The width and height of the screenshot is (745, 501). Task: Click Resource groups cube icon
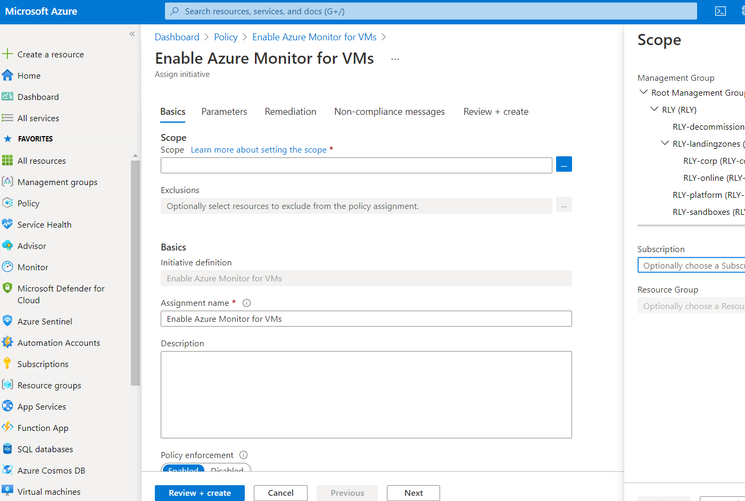(x=7, y=385)
